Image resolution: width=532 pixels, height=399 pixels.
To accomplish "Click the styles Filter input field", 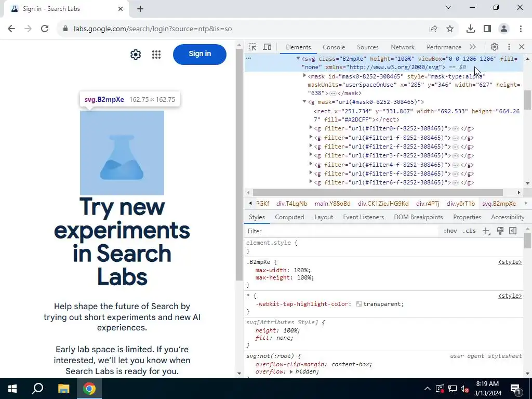I will click(x=342, y=231).
